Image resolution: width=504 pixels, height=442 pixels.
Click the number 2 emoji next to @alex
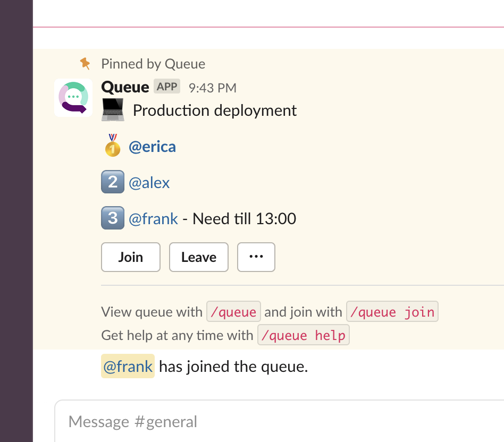click(x=112, y=182)
